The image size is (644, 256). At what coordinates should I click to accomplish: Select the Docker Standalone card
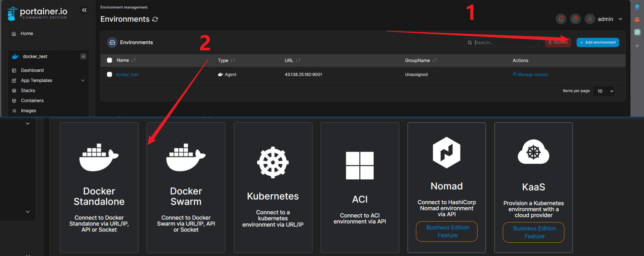tap(99, 187)
